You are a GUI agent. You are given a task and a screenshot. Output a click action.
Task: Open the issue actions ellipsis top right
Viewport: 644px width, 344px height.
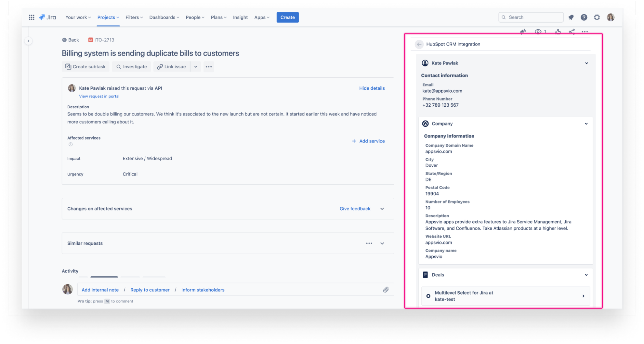585,32
